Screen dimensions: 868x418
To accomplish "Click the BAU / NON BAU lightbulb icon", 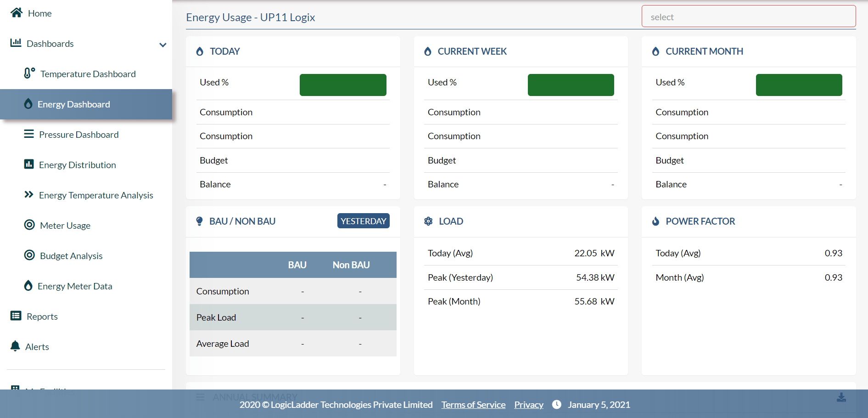I will point(199,221).
